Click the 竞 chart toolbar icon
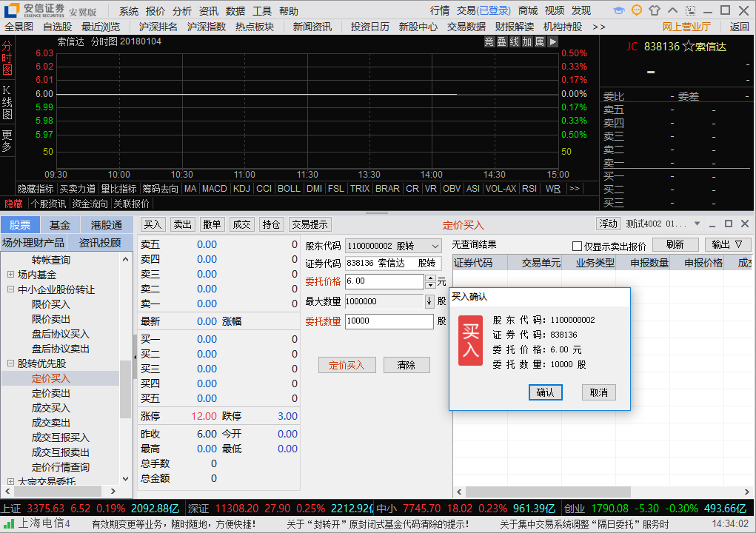This screenshot has width=756, height=533. coord(489,42)
